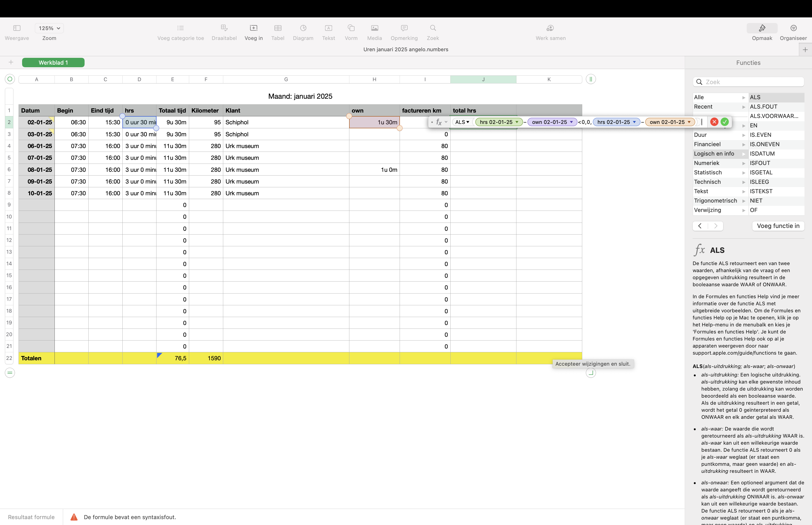The height and width of the screenshot is (525, 812).
Task: Select the column J header
Action: (x=483, y=79)
